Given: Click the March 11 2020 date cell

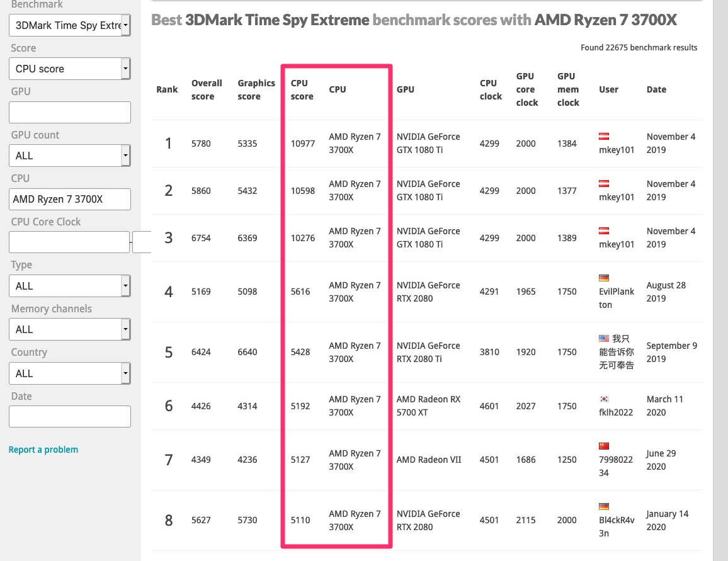Looking at the screenshot, I should coord(665,406).
